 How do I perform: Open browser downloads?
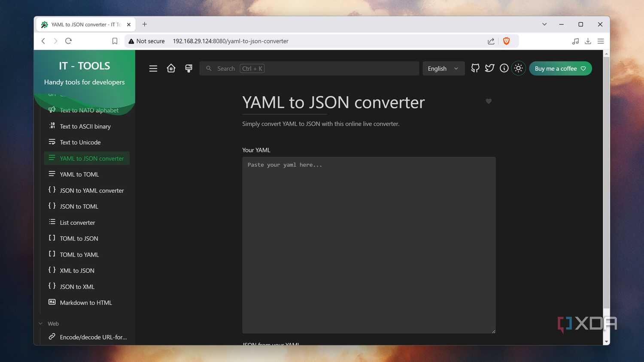point(588,41)
